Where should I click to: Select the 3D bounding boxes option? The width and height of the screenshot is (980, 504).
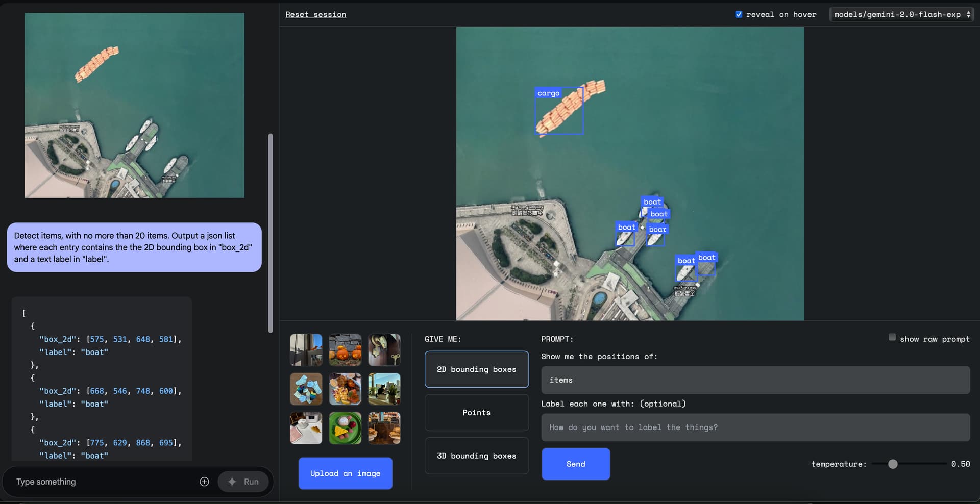coord(477,456)
